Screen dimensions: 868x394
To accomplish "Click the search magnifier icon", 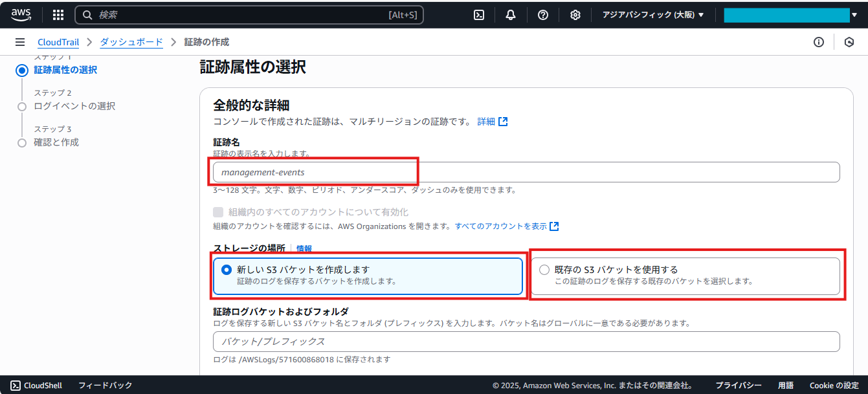I will coord(88,15).
